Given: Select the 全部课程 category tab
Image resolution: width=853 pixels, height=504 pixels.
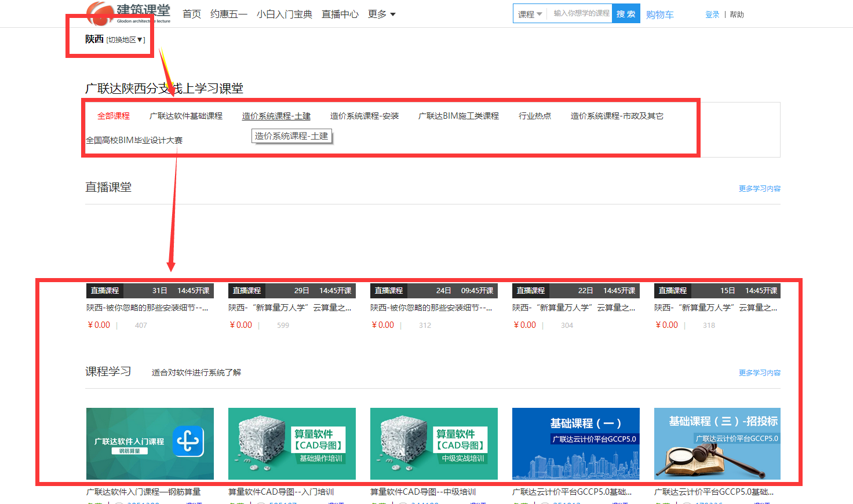Looking at the screenshot, I should point(114,116).
